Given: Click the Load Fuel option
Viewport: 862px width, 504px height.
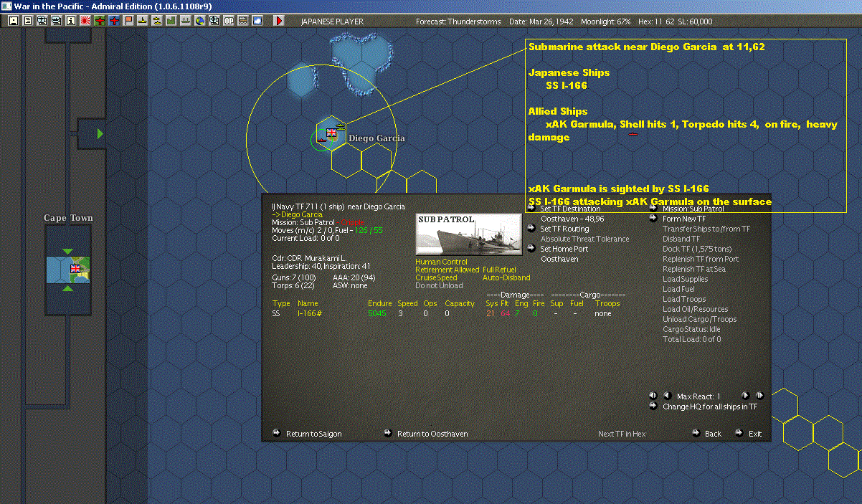Looking at the screenshot, I should tap(678, 289).
